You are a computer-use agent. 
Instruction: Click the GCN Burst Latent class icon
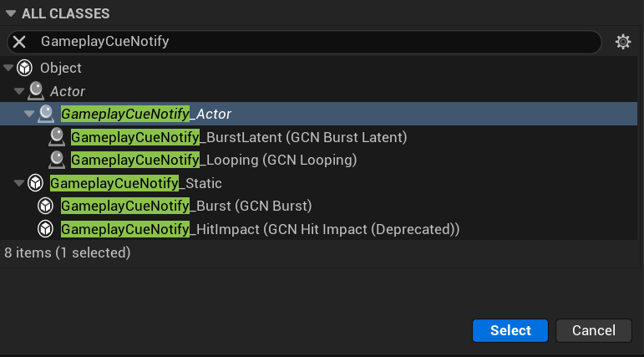coord(57,136)
